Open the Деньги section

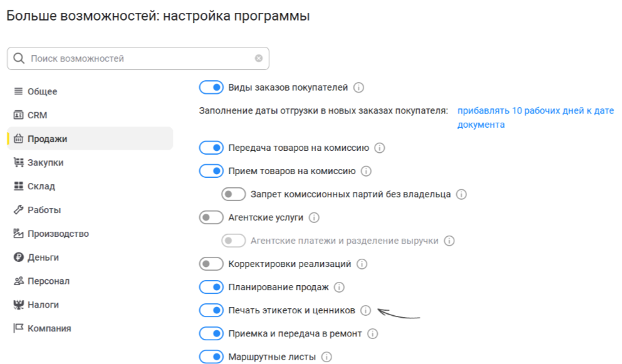pos(90,257)
